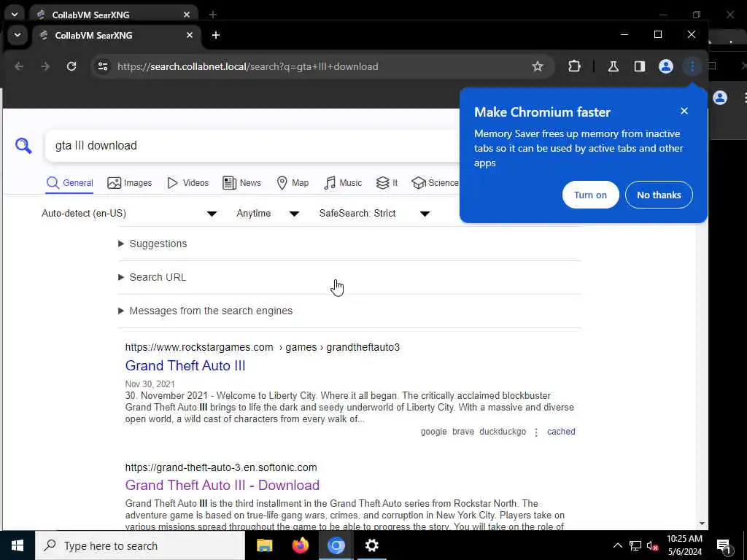The width and height of the screenshot is (747, 560).
Task: Open Grand Theft Auto III - Download link
Action: (x=222, y=485)
